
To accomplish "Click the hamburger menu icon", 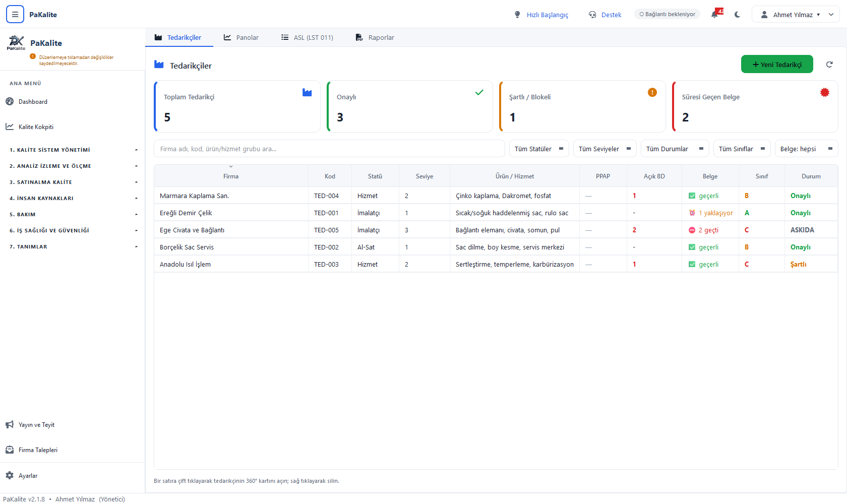I will tap(15, 15).
